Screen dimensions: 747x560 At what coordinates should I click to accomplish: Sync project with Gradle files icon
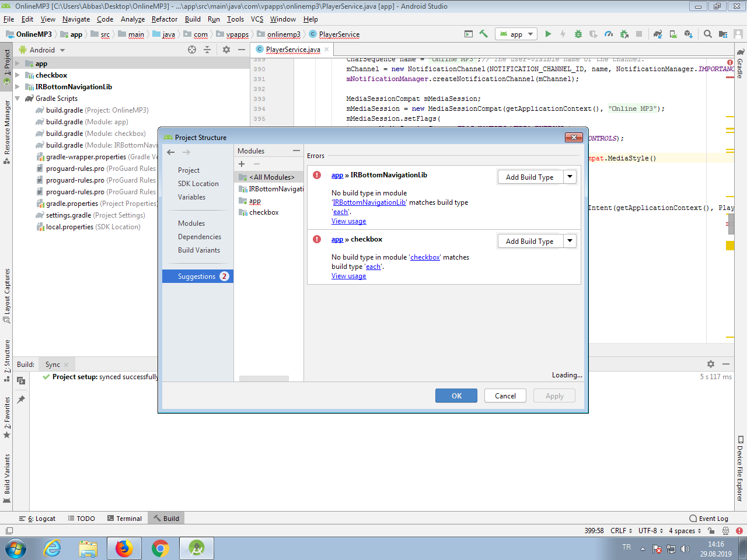point(658,34)
